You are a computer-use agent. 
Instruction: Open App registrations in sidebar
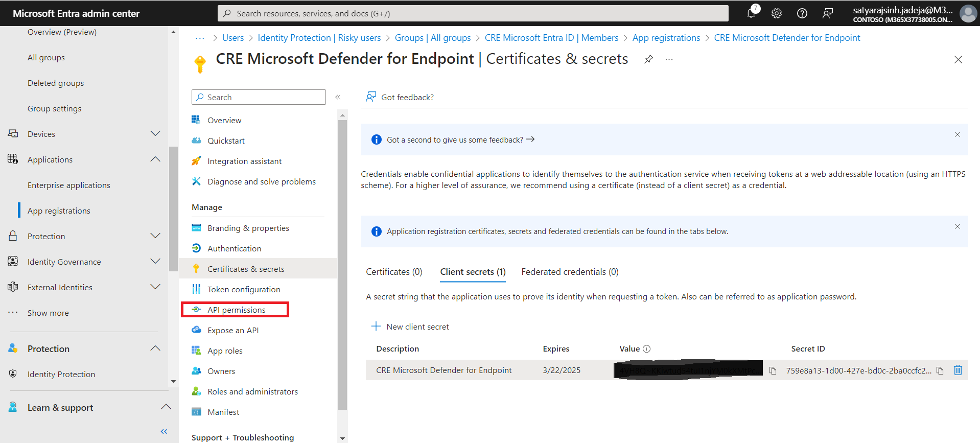[59, 211]
